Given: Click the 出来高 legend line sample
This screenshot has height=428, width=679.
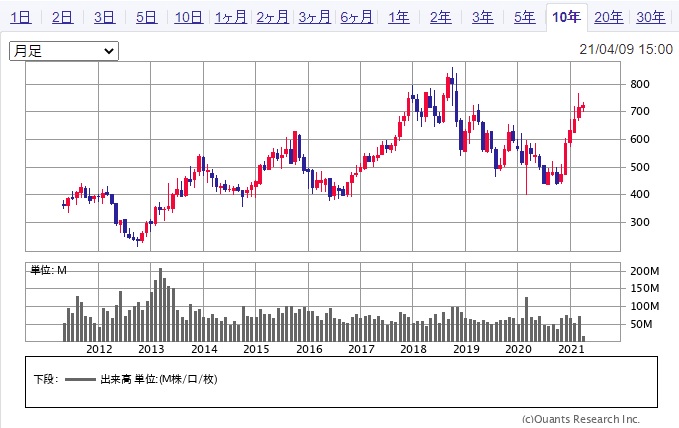Looking at the screenshot, I should 80,379.
